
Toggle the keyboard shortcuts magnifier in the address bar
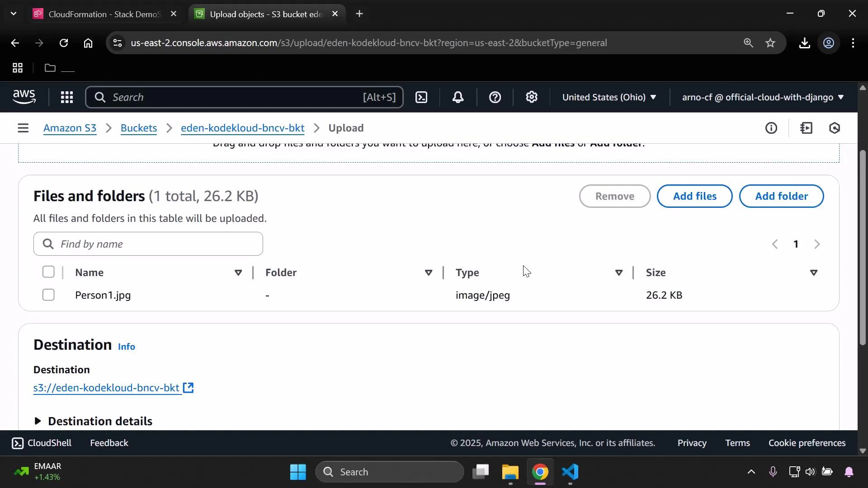point(749,43)
